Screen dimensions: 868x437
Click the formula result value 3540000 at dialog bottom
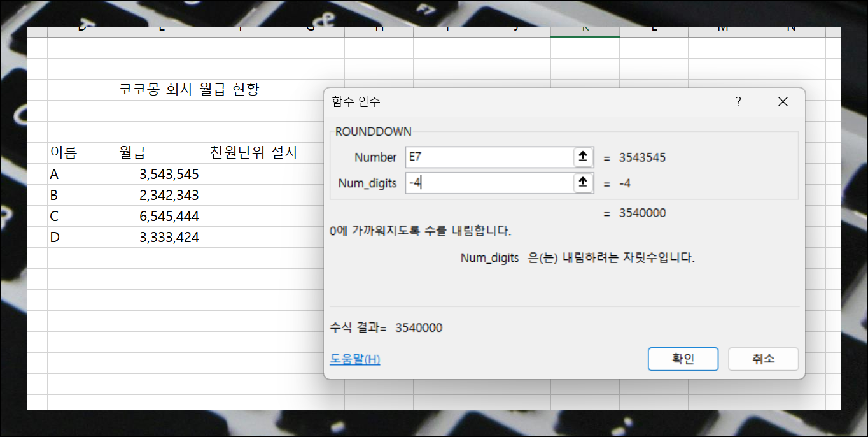click(419, 328)
